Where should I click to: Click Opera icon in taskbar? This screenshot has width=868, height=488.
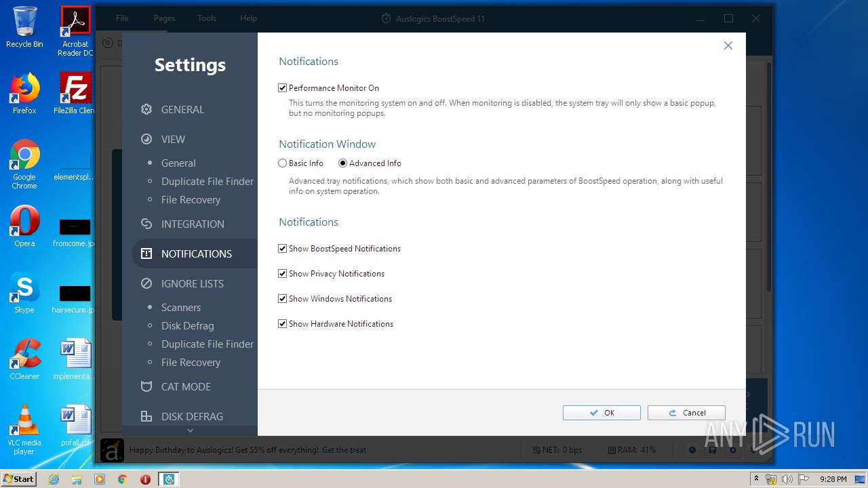[145, 479]
